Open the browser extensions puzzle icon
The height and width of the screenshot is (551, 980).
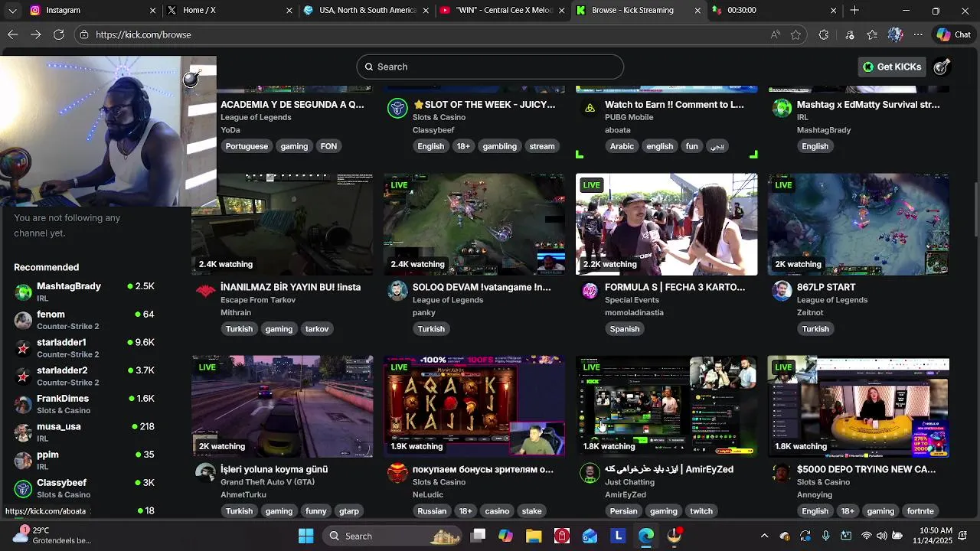coord(824,34)
